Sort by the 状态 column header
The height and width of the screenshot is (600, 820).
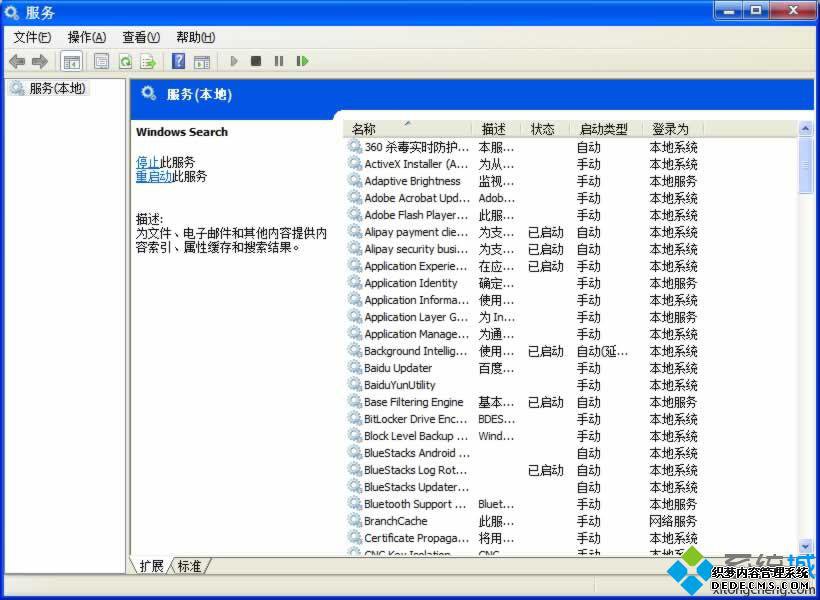pos(545,129)
